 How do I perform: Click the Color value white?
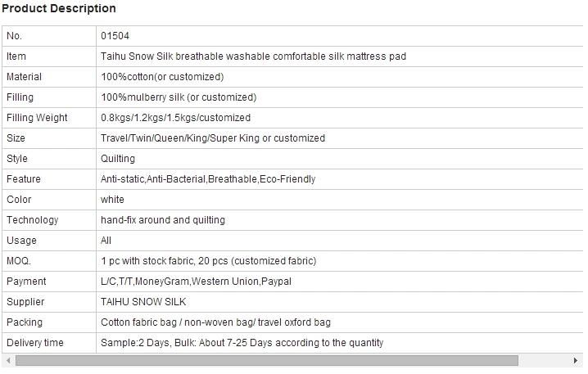click(112, 200)
